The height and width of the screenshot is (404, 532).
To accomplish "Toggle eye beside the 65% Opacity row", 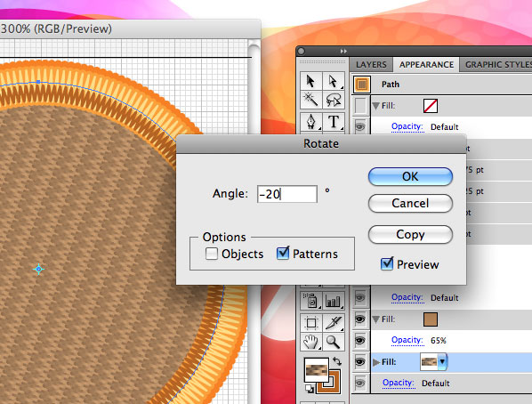I will click(x=360, y=340).
